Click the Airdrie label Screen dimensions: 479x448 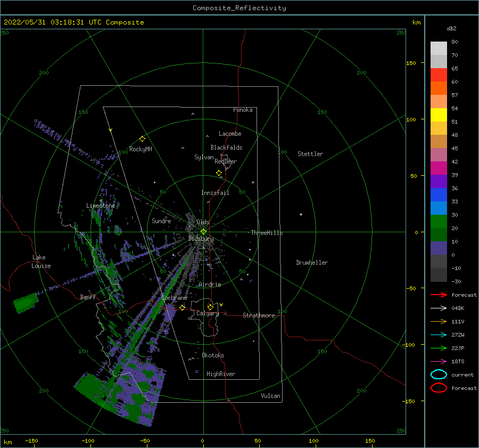pos(210,284)
